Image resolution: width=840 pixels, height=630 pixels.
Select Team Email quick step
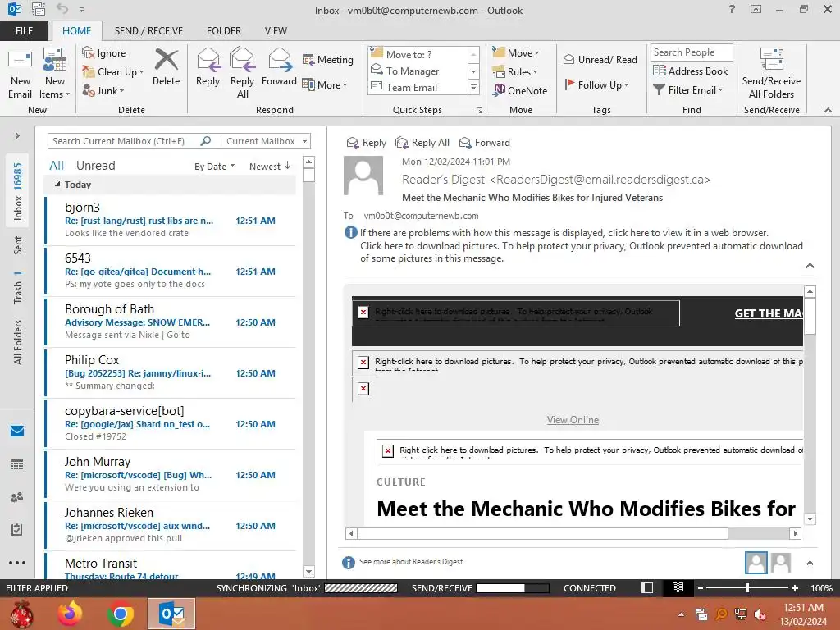[x=418, y=87]
